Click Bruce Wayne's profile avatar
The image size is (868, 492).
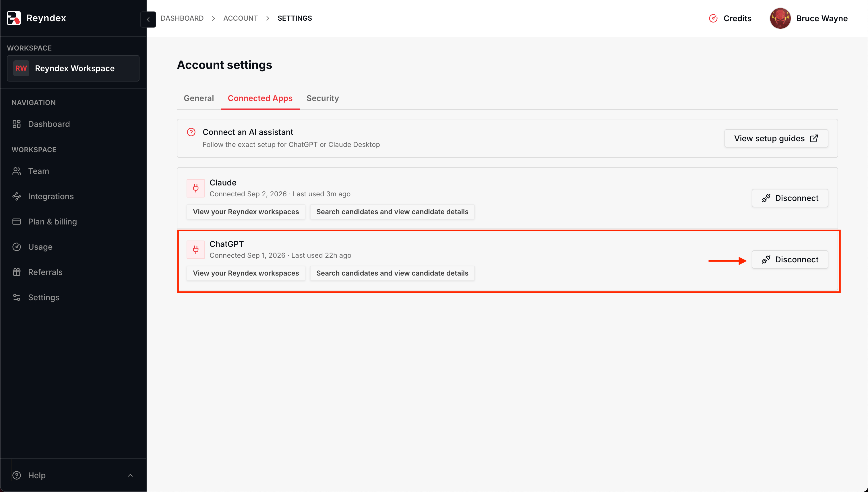pos(780,18)
